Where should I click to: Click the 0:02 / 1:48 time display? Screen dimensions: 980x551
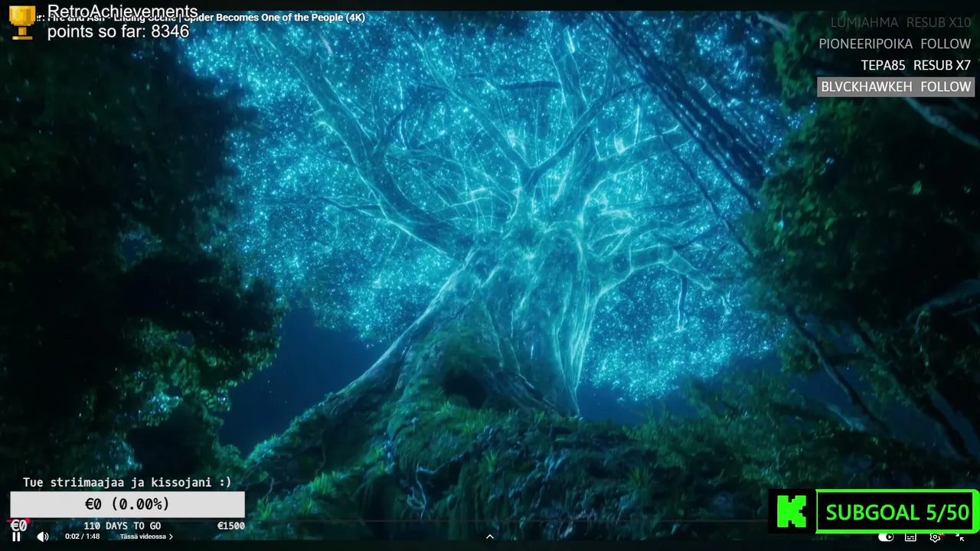coord(83,536)
